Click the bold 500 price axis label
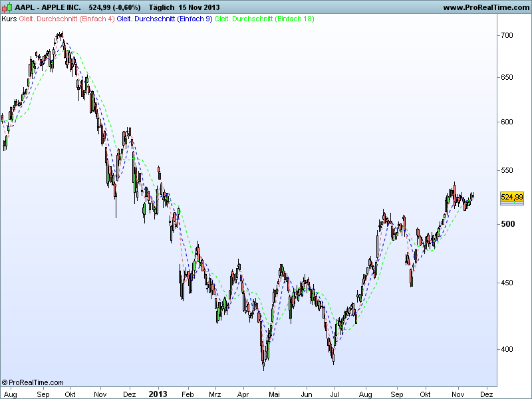 point(507,224)
